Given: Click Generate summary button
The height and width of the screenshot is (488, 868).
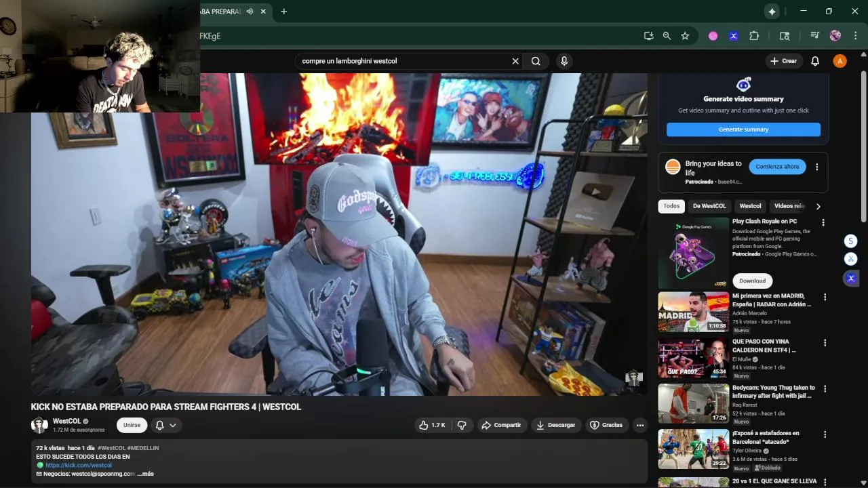Looking at the screenshot, I should click(x=743, y=129).
